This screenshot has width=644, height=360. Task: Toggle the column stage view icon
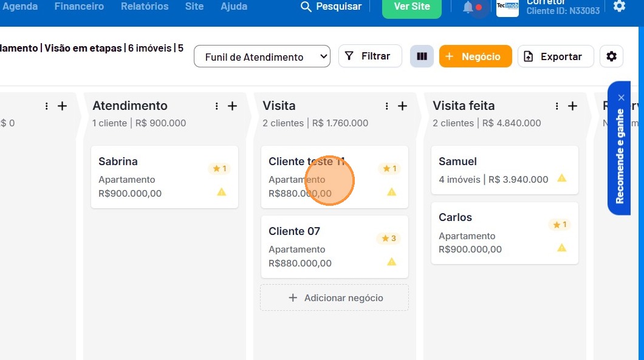[x=422, y=56]
